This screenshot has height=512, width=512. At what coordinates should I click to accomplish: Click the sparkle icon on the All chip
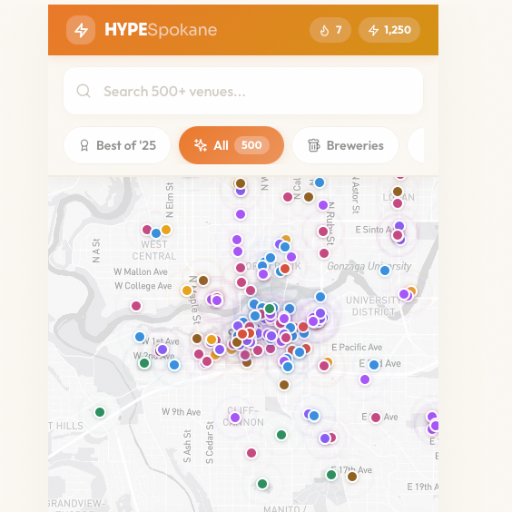pos(200,145)
